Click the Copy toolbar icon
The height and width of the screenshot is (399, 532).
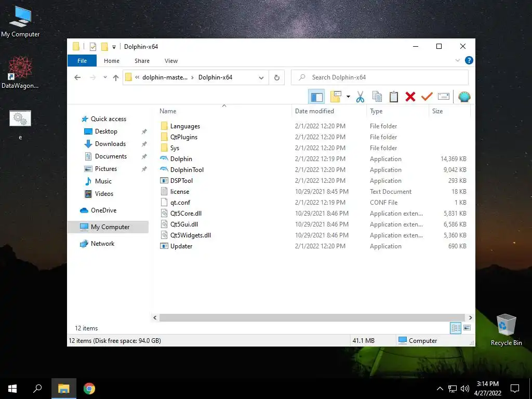[377, 97]
